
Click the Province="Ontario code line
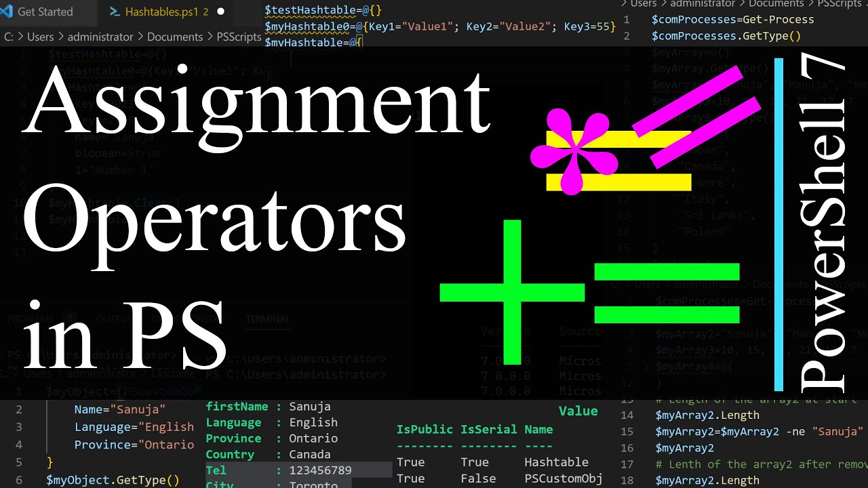134,445
